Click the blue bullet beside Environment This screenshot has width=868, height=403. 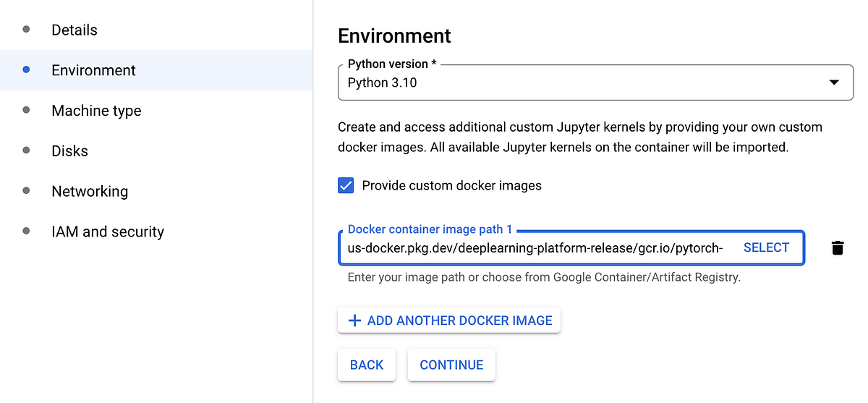click(x=27, y=70)
